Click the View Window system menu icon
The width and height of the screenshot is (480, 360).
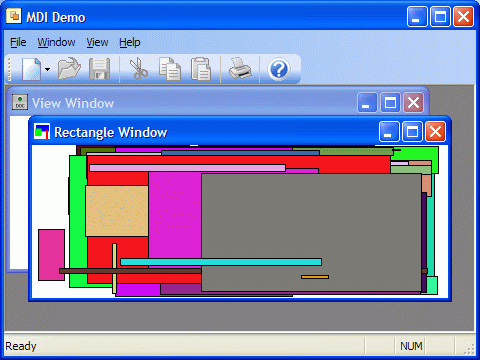tap(20, 102)
